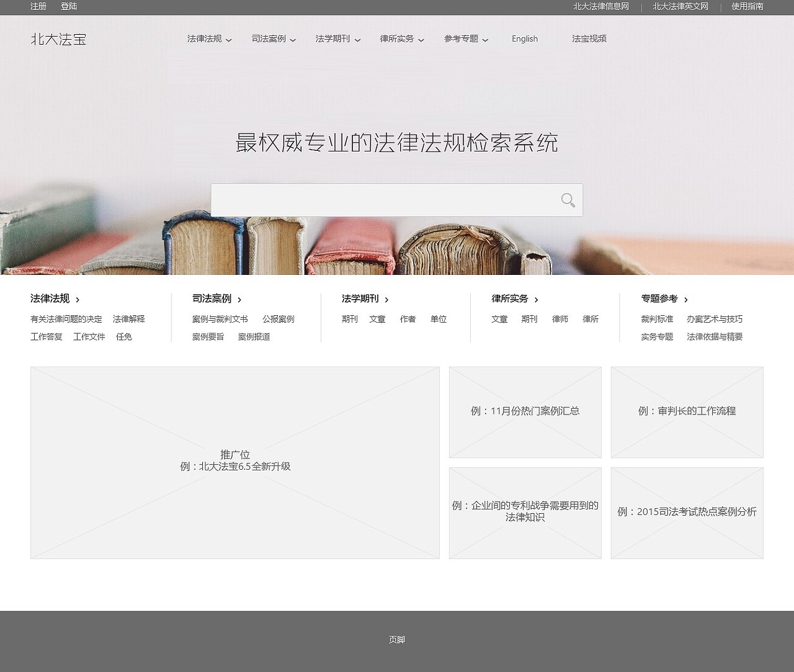
Task: Open 案例与裁判文书 link
Action: (220, 319)
